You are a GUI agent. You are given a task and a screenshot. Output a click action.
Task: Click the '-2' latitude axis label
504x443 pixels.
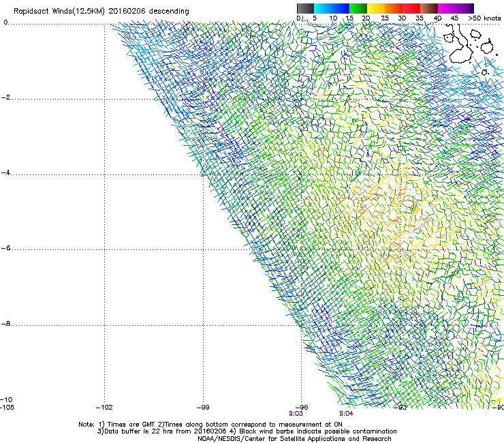(x=6, y=97)
